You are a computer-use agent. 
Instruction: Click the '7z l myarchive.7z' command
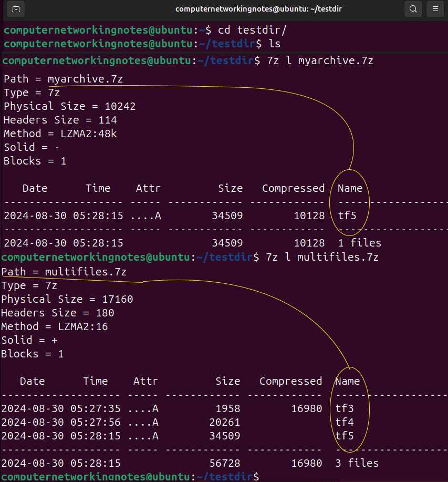click(320, 60)
